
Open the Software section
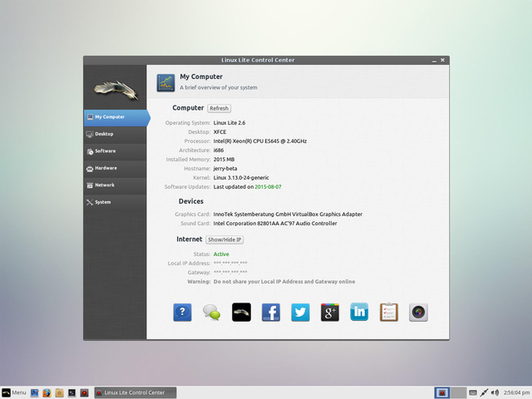(115, 151)
